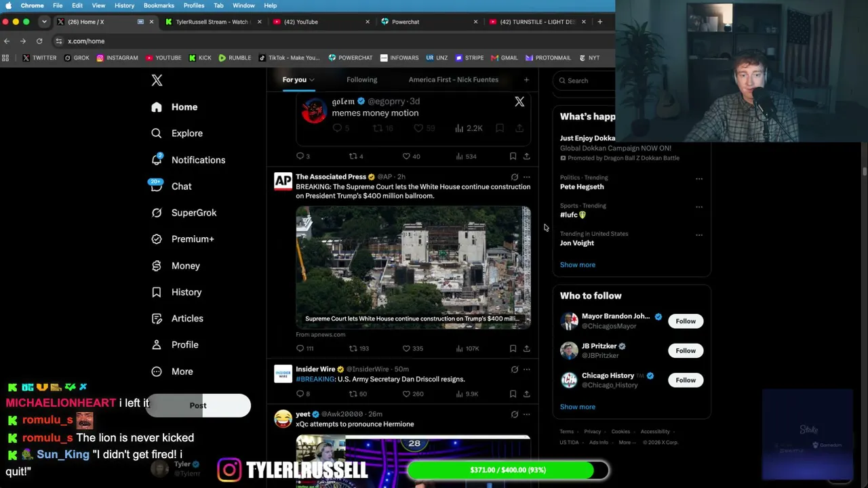The height and width of the screenshot is (488, 868).
Task: Share the Insider Wire post
Action: tap(526, 394)
